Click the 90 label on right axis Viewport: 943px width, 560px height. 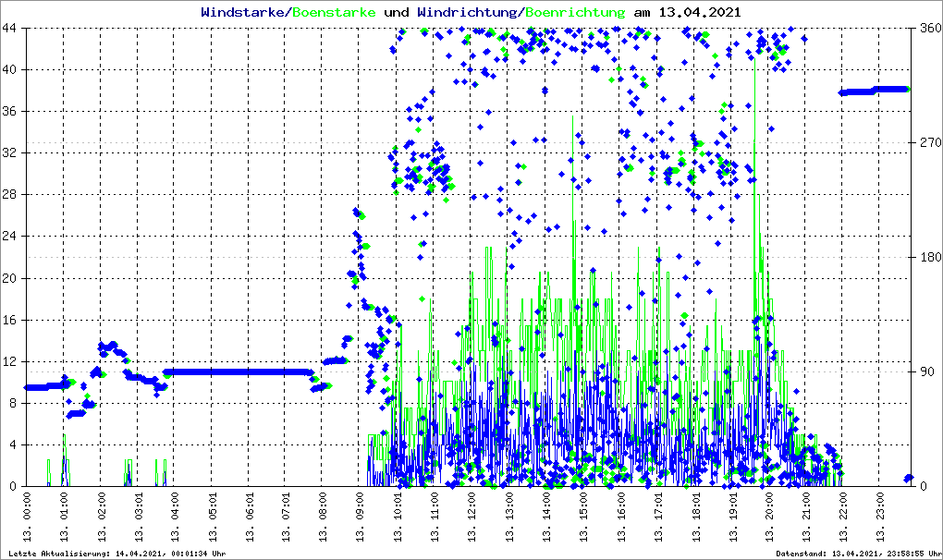pyautogui.click(x=925, y=372)
